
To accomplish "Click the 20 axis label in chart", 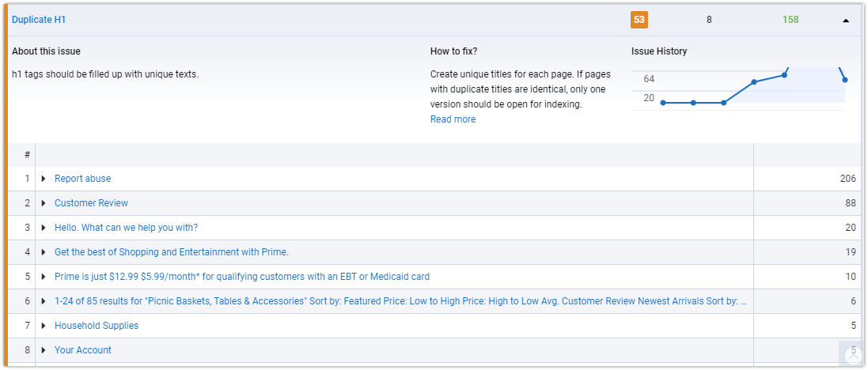I will [649, 98].
